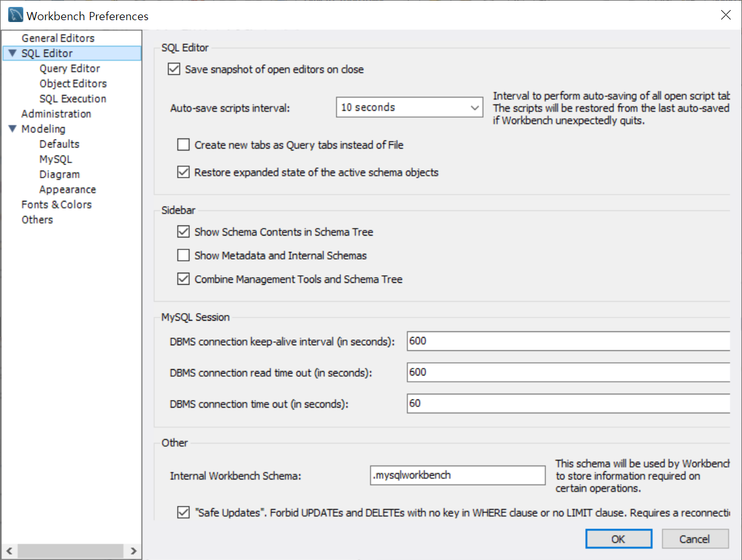Click the sidebar scroll right arrow
The image size is (742, 560).
pyautogui.click(x=134, y=551)
